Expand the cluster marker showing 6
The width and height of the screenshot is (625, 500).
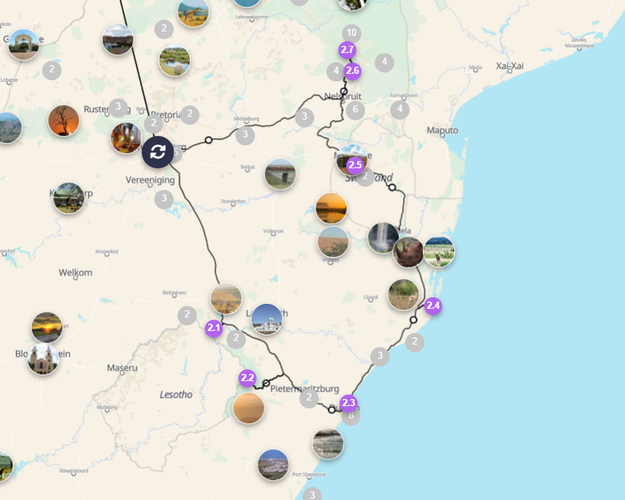pyautogui.click(x=355, y=110)
